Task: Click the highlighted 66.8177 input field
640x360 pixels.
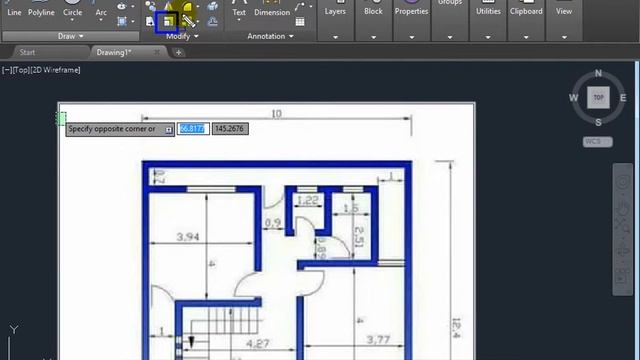Action: click(193, 129)
